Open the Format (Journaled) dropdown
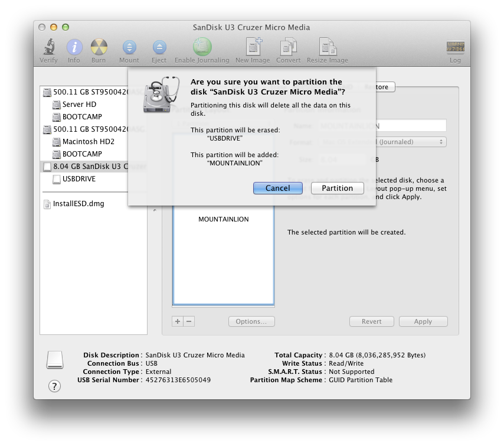This screenshot has width=504, height=446. pos(382,142)
